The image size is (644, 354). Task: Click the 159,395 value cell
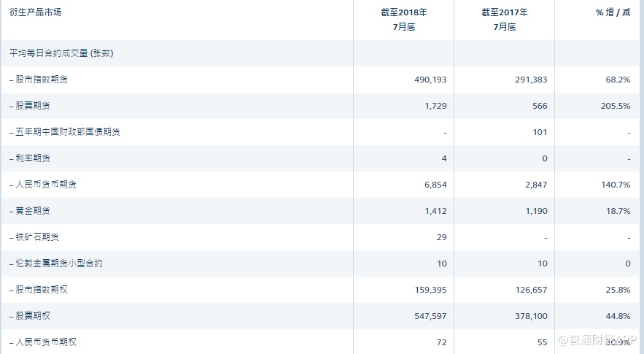click(x=430, y=290)
